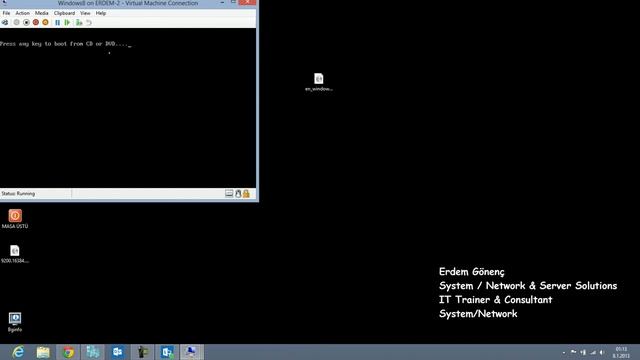This screenshot has height=360, width=640.
Task: Open the Help menu
Action: point(101,13)
